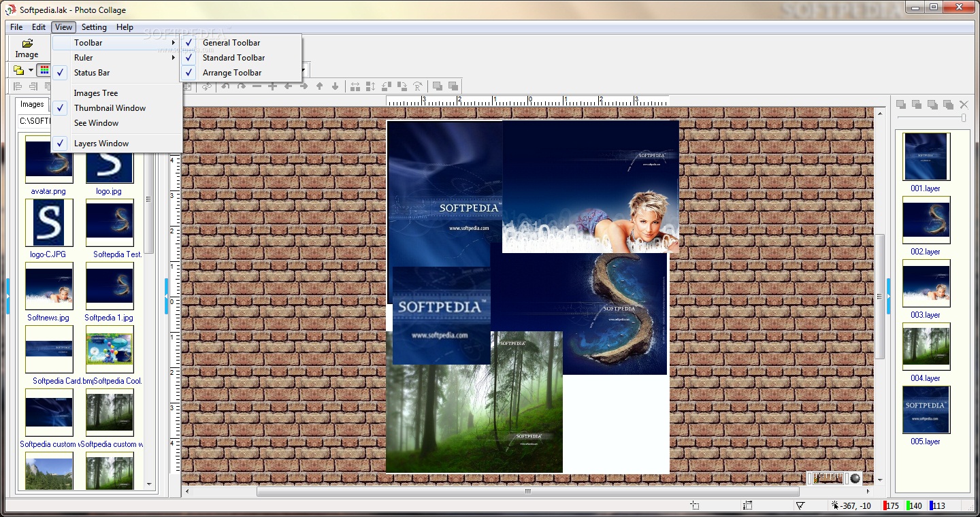The height and width of the screenshot is (517, 980).
Task: Open the Edit menu
Action: 39,27
